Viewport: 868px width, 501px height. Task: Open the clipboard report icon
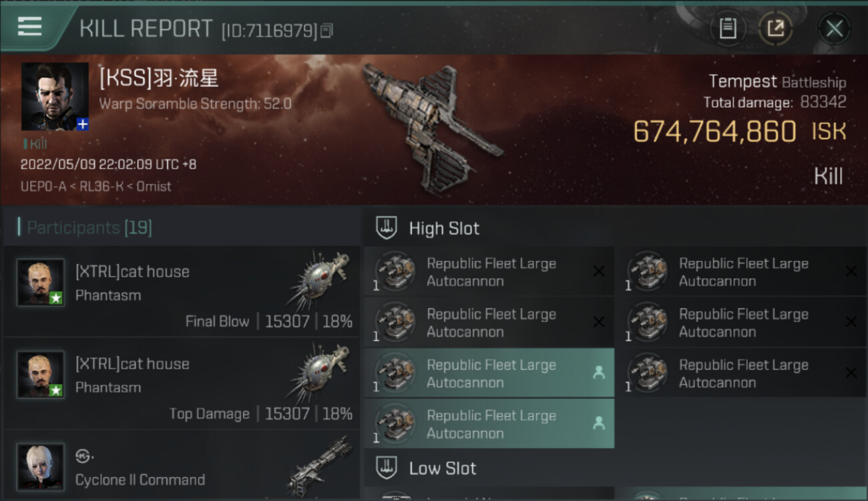pyautogui.click(x=728, y=29)
